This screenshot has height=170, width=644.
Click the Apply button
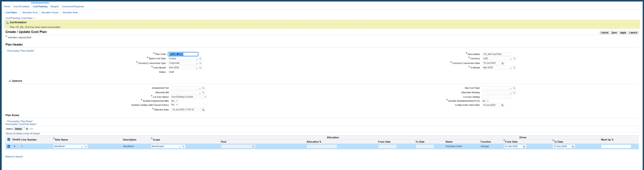click(x=623, y=32)
